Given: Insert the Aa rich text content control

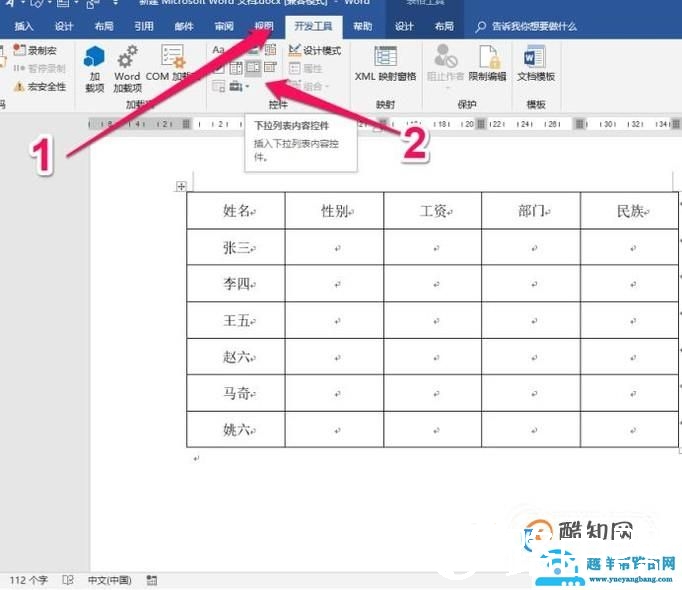Looking at the screenshot, I should (219, 50).
